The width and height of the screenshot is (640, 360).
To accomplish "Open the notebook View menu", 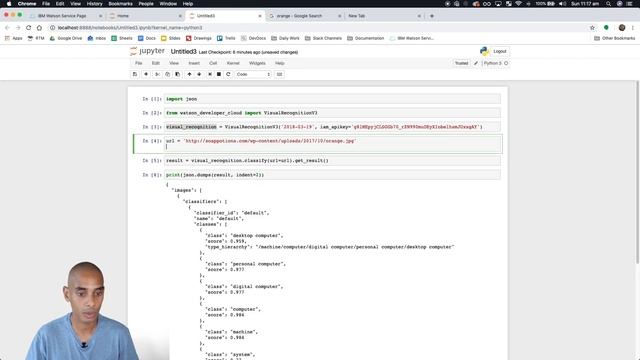I will pyautogui.click(x=174, y=63).
